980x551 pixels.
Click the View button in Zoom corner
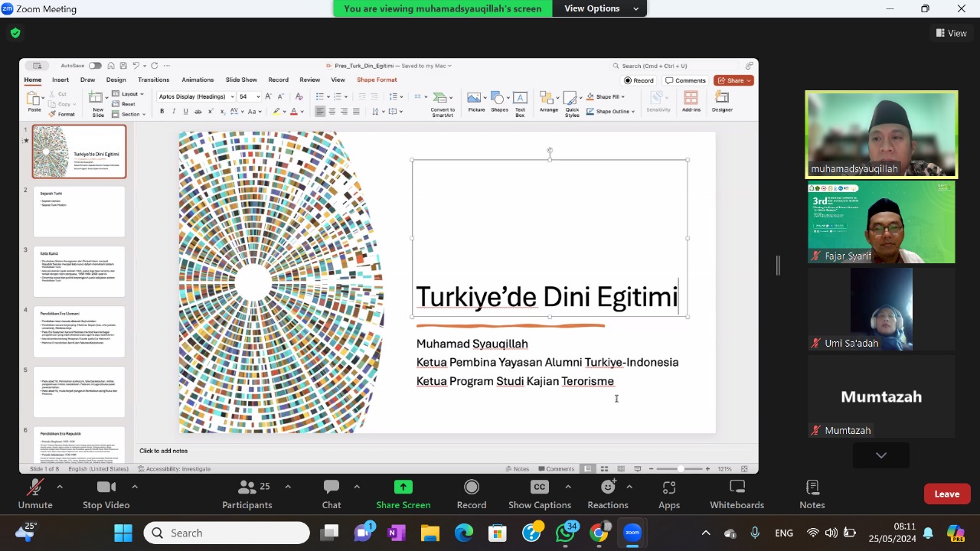tap(952, 33)
